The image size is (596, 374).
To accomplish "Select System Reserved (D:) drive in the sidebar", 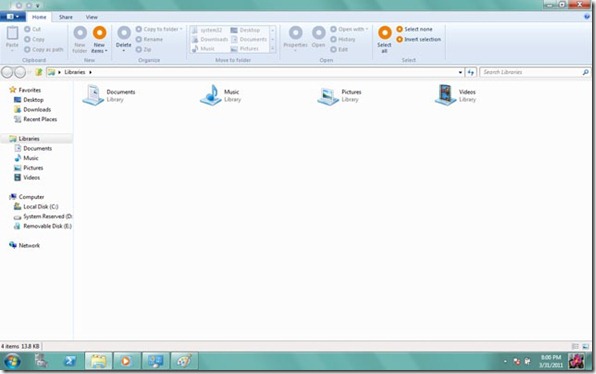I will pos(43,217).
